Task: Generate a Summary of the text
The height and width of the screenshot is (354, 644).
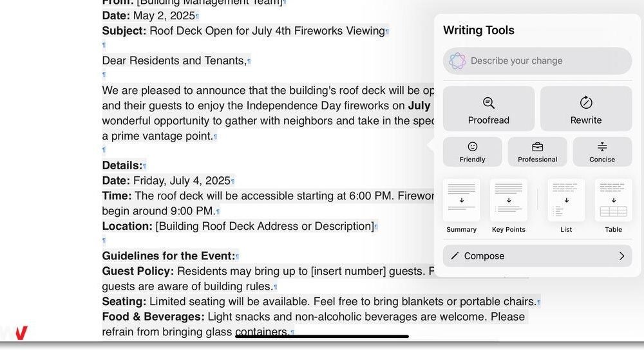Action: click(461, 207)
